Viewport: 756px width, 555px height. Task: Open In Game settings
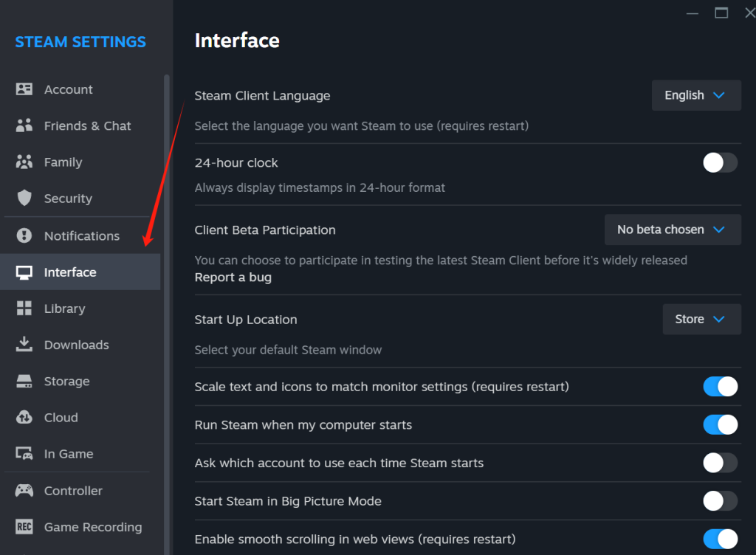click(80, 453)
